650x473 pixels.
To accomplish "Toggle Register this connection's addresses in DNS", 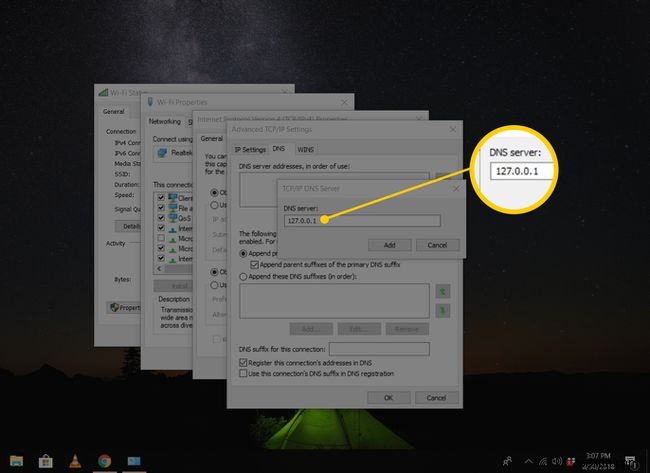I will coord(243,363).
